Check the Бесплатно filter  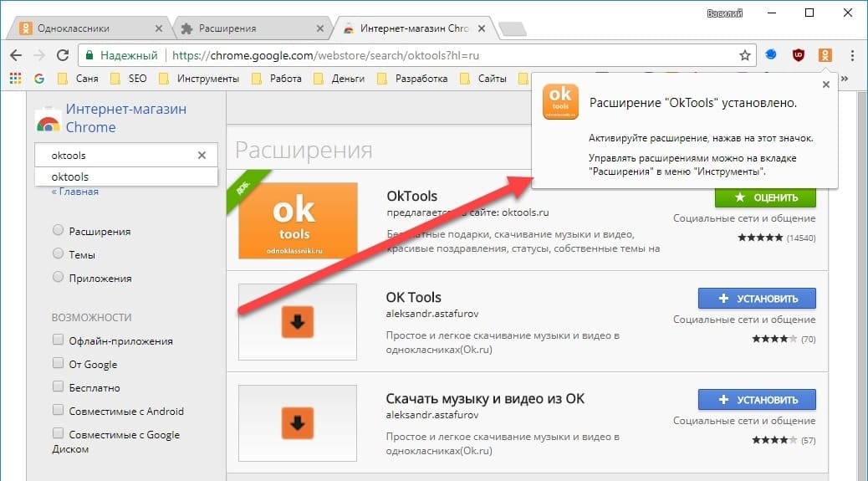[58, 386]
